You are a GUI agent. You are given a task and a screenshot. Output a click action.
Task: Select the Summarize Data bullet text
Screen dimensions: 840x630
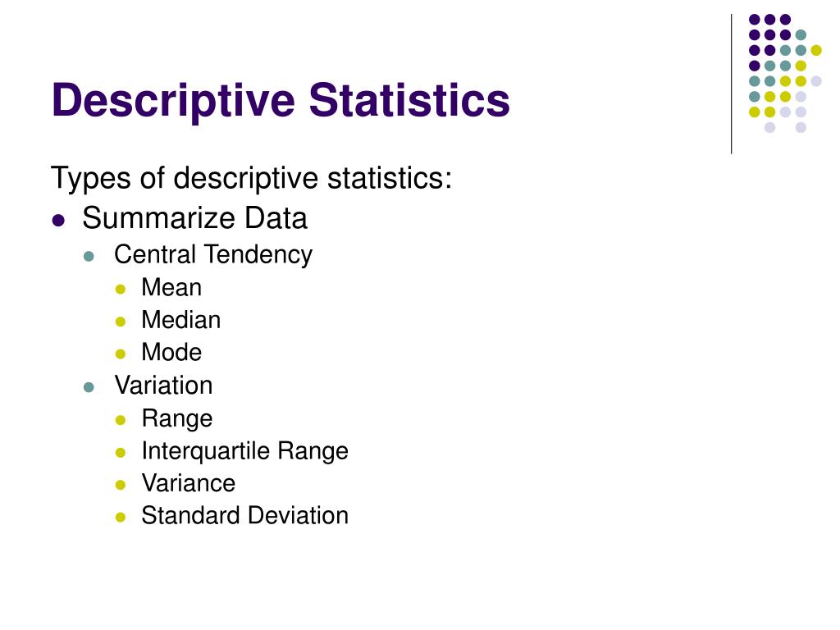pos(194,218)
